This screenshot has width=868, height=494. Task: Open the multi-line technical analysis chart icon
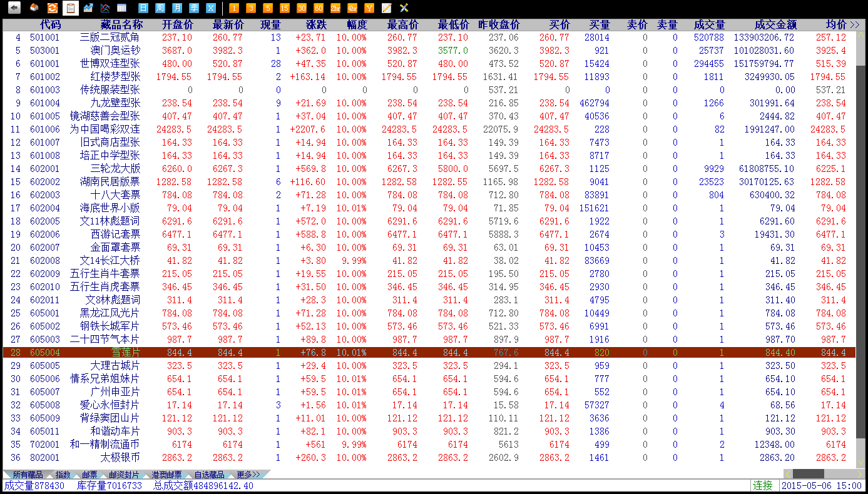tap(105, 8)
